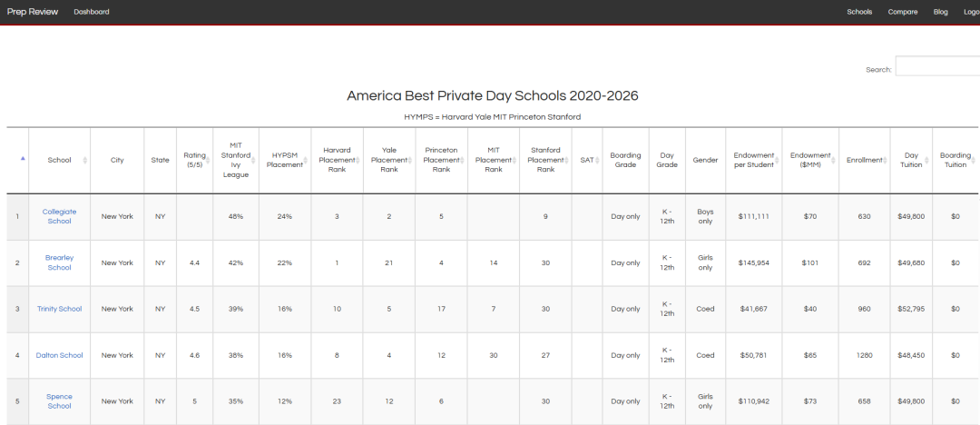Open the Compare menu item
980x425 pixels.
(x=903, y=12)
